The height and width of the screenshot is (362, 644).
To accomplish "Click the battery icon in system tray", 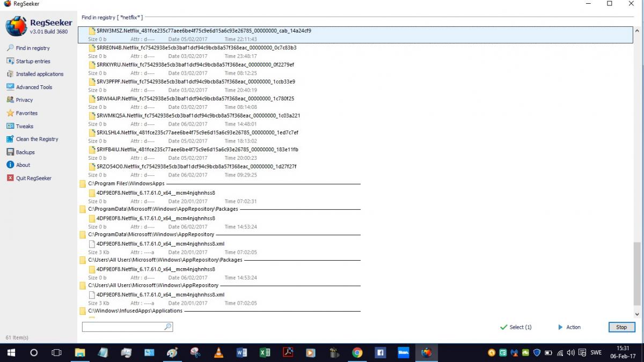I will (548, 353).
